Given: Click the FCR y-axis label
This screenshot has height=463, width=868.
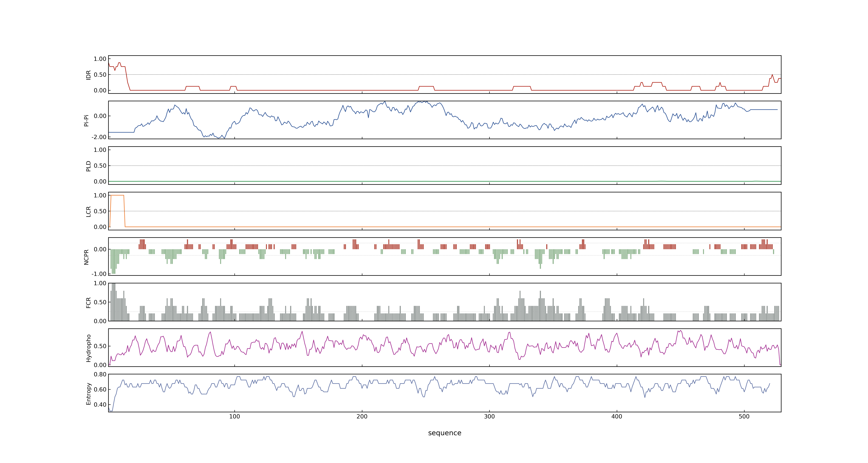Looking at the screenshot, I should (88, 302).
